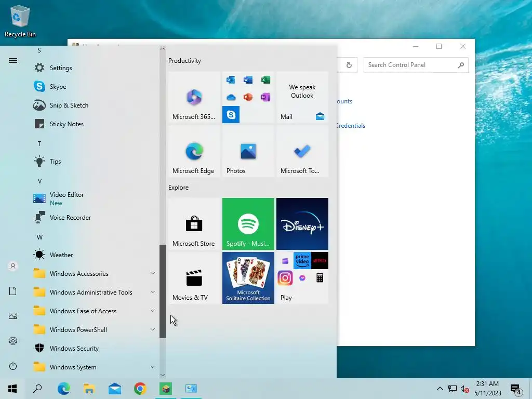Open Video Editor app
The width and height of the screenshot is (532, 399).
coord(95,199)
